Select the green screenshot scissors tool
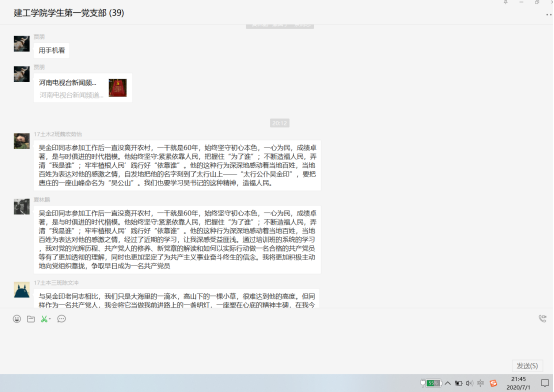This screenshot has width=554, height=392. point(44,319)
